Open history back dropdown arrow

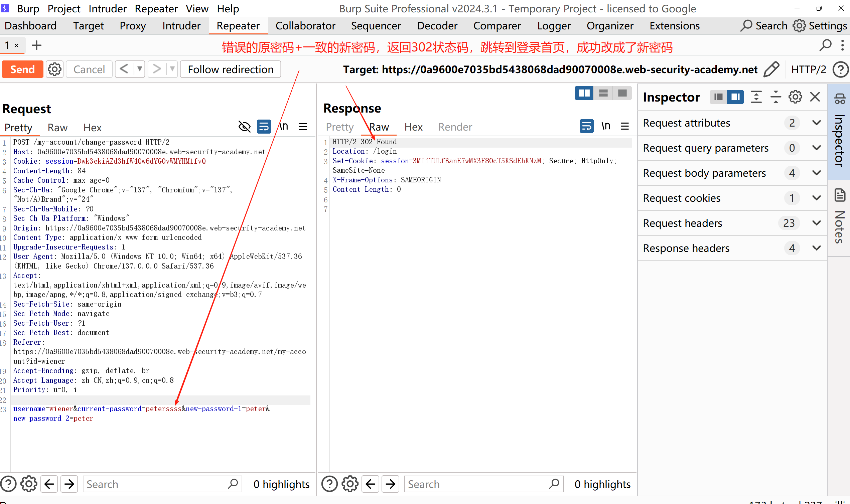(140, 69)
